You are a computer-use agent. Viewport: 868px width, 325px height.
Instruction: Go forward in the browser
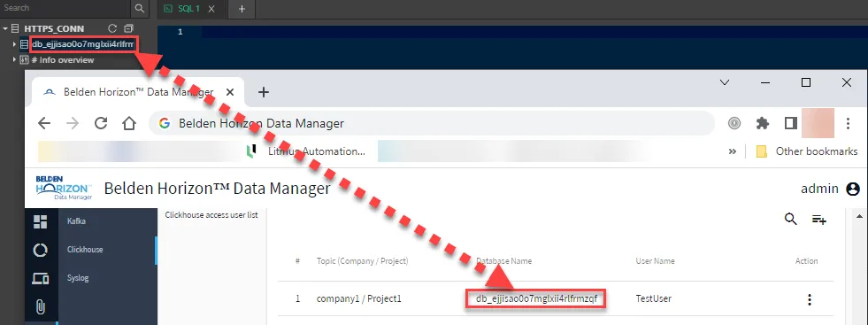tap(73, 123)
